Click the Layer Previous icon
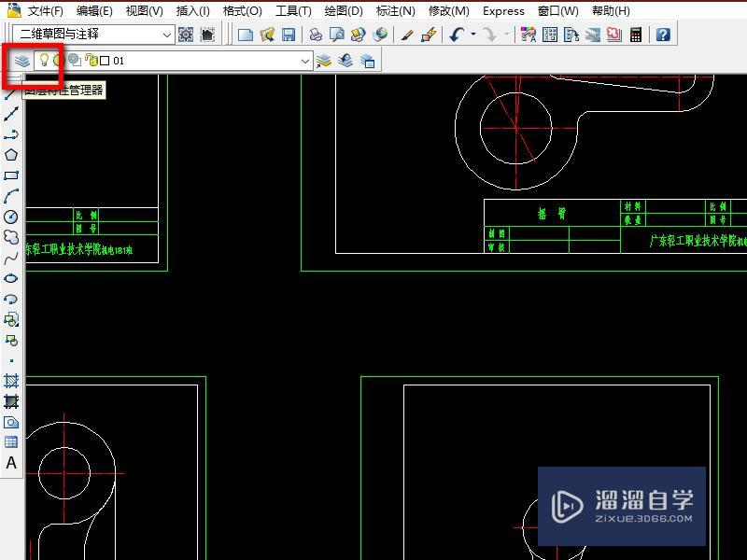This screenshot has height=560, width=747. (x=345, y=61)
